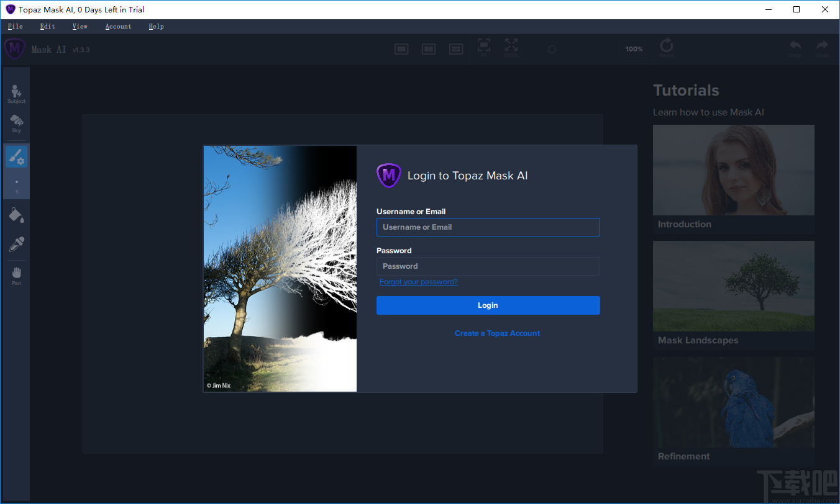The width and height of the screenshot is (840, 504).
Task: Click the Undo arrow icon
Action: (x=795, y=48)
